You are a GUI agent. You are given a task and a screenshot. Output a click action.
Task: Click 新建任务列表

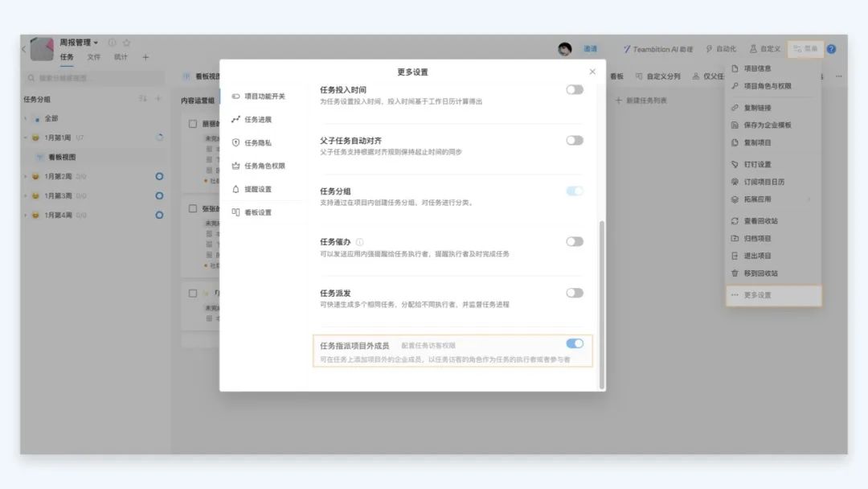point(641,101)
